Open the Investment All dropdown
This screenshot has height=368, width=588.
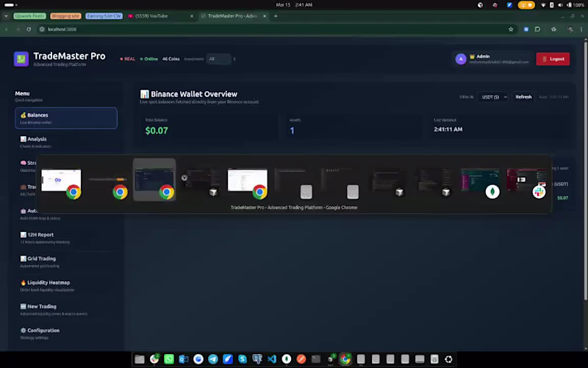tap(218, 59)
